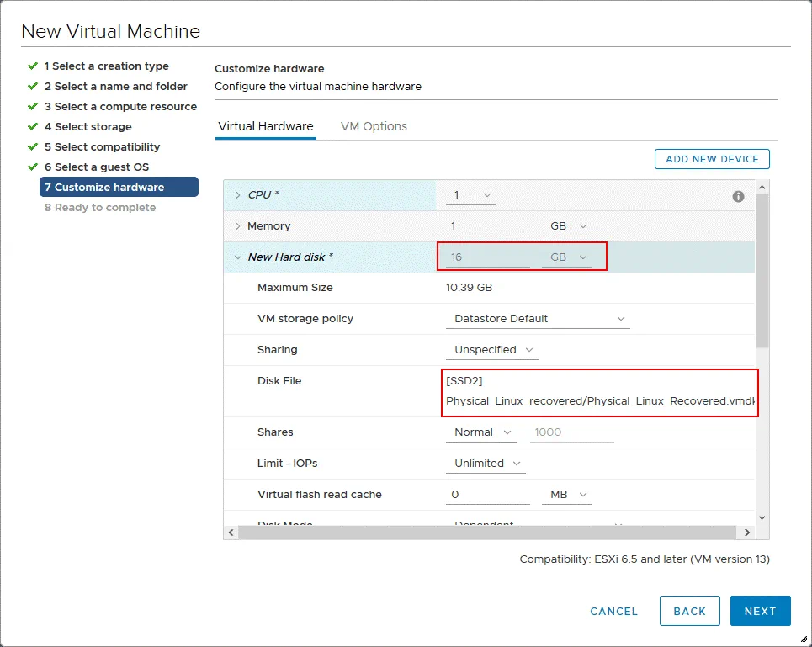Click the Memory size input field
The height and width of the screenshot is (647, 812).
point(487,226)
